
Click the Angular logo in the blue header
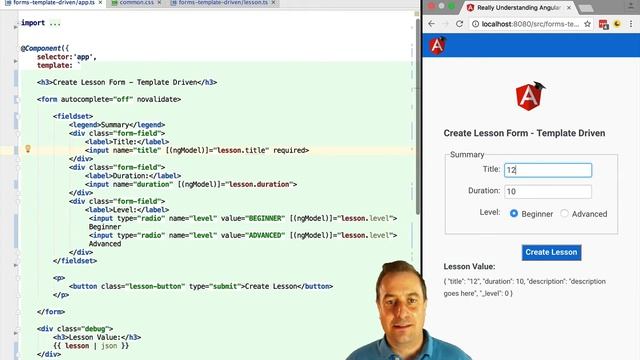click(438, 45)
